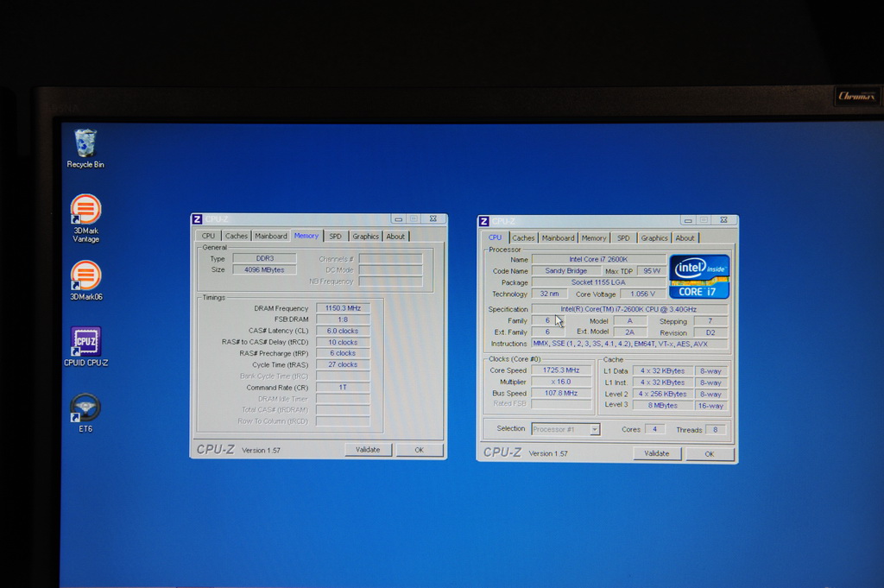Launch 3DMark Vantage desktop shortcut
The width and height of the screenshot is (884, 588).
(85, 218)
